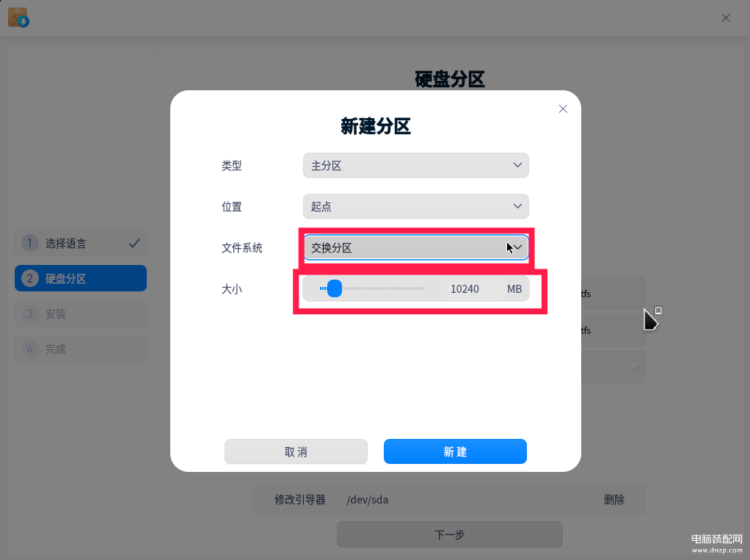Image resolution: width=750 pixels, height=560 pixels.
Task: Click the 下一步 button at bottom
Action: [450, 534]
